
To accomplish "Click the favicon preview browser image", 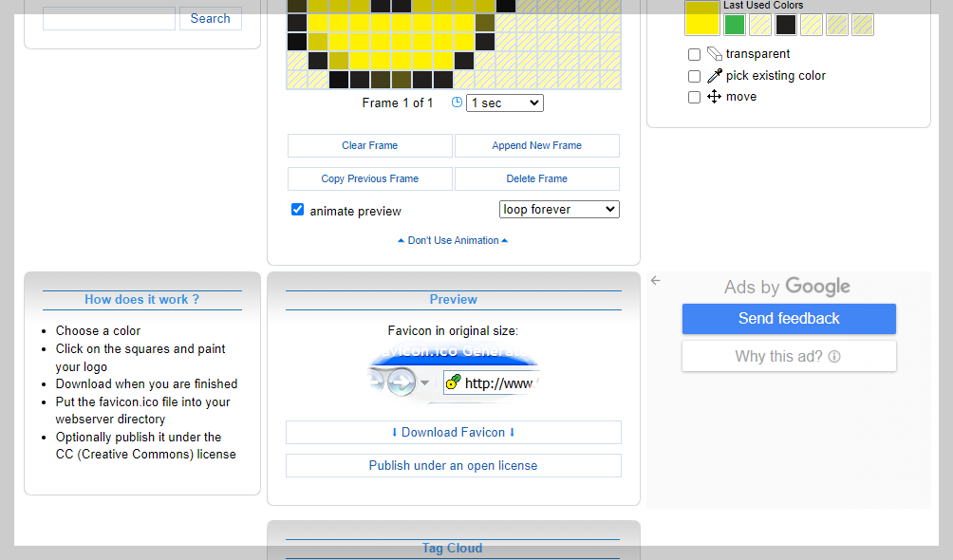I will pyautogui.click(x=454, y=374).
